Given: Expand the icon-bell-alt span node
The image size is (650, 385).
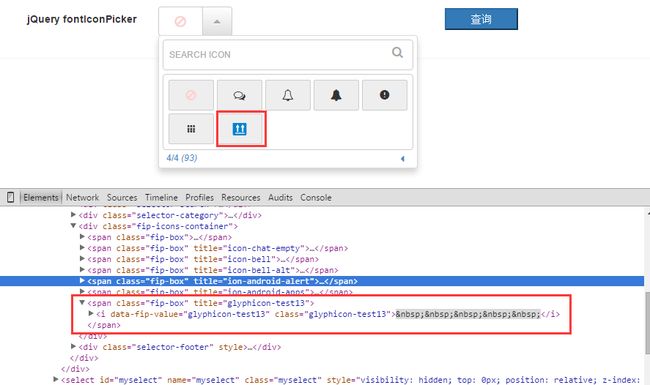Looking at the screenshot, I should [82, 270].
